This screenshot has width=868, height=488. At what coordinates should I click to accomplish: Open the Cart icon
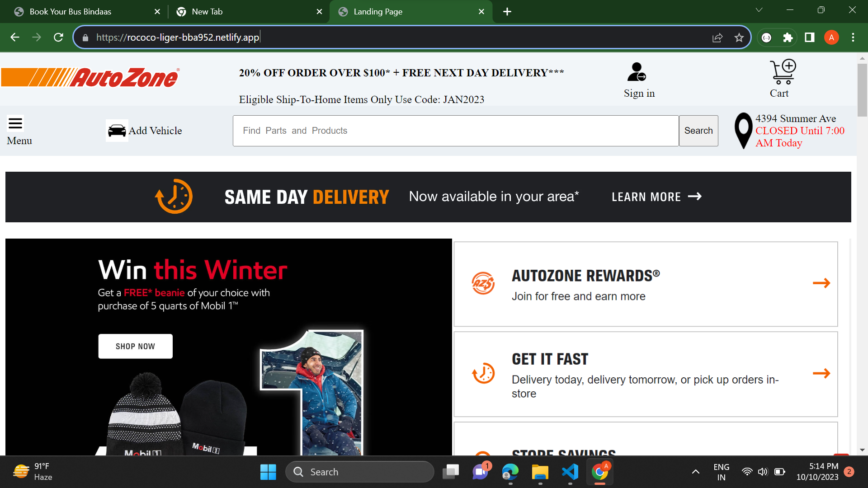point(783,72)
